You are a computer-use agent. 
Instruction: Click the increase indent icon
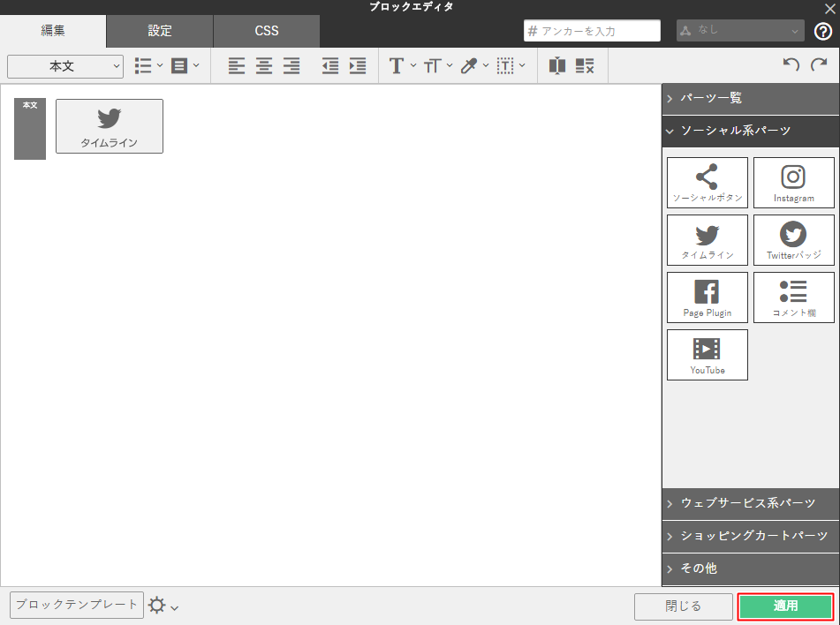358,66
